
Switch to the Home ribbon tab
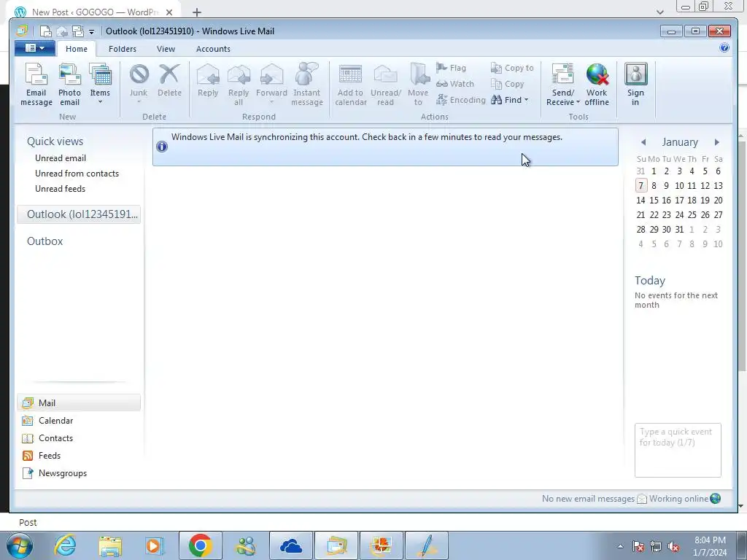pyautogui.click(x=77, y=49)
